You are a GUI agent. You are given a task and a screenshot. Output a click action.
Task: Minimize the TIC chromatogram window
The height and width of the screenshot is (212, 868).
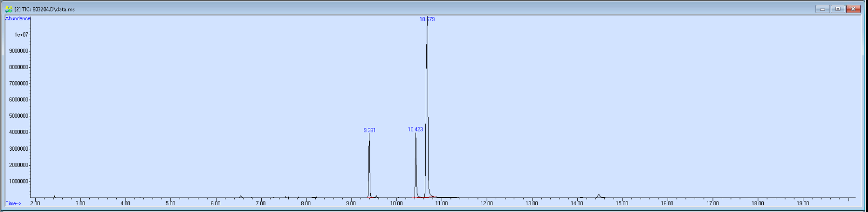pos(823,9)
